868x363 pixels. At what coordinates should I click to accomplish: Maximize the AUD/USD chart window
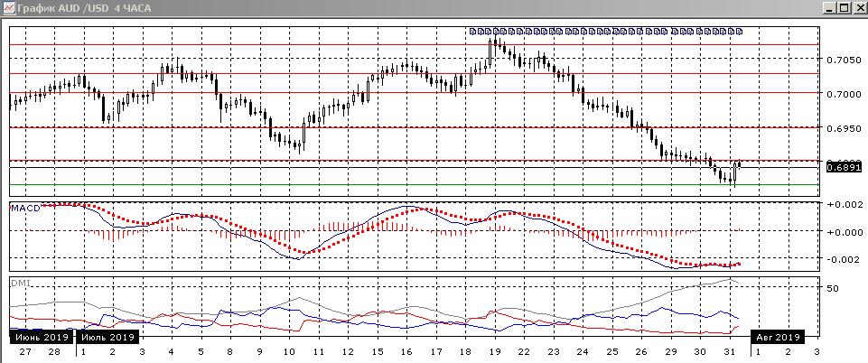(845, 8)
